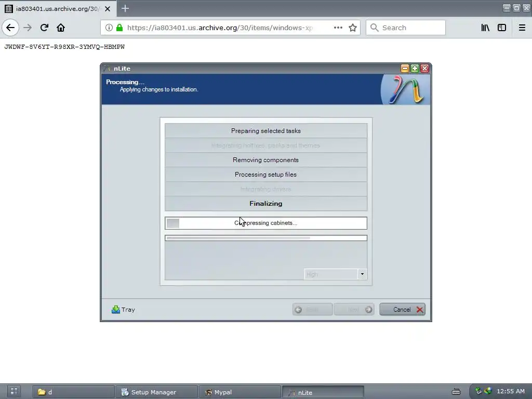Click the 12:55 AM clock
This screenshot has width=532, height=399.
511,391
